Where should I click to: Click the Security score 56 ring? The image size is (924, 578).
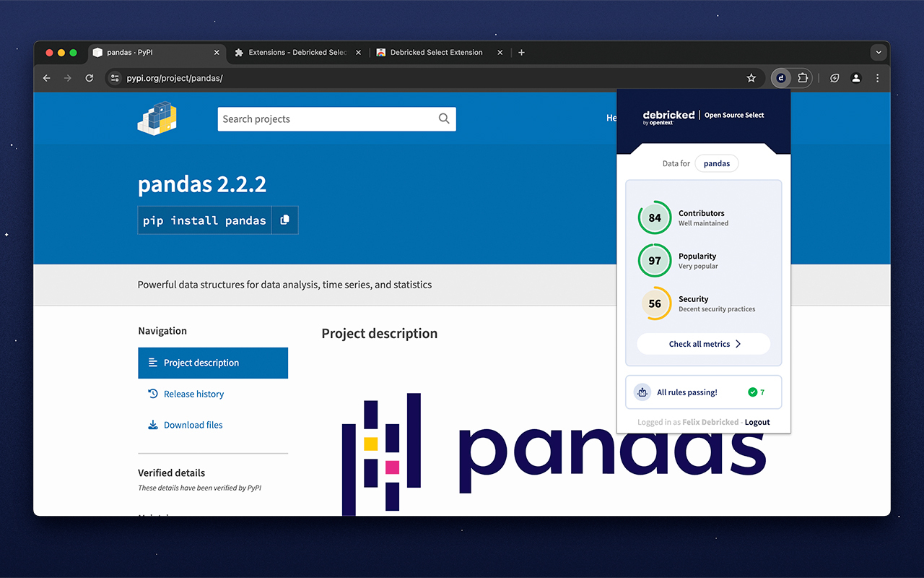point(655,303)
